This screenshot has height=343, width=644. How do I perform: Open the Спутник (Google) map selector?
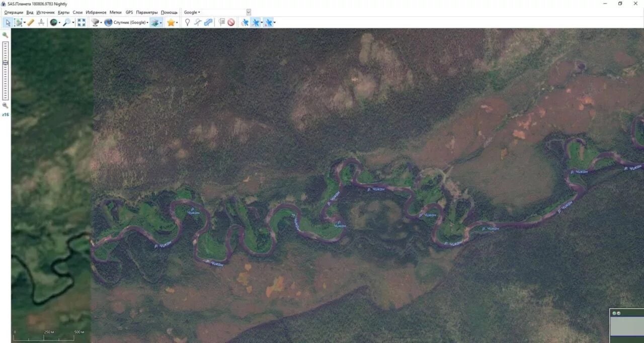pos(126,22)
